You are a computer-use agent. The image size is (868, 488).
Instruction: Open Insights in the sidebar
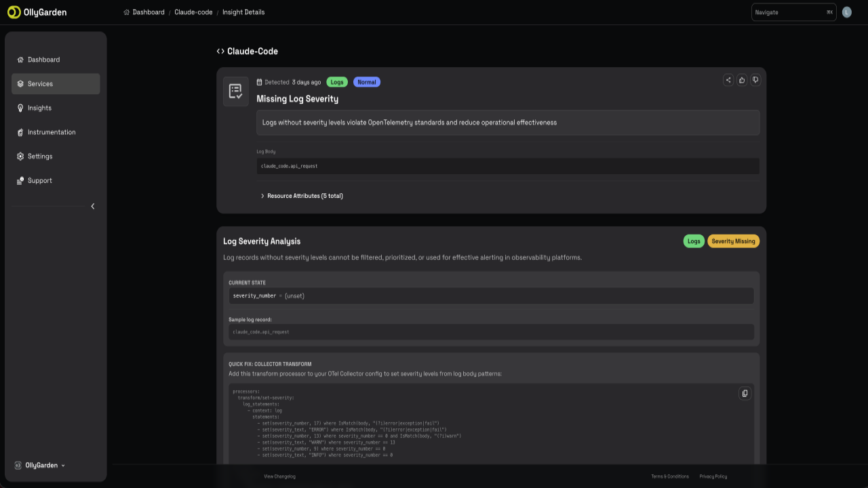[x=56, y=108]
